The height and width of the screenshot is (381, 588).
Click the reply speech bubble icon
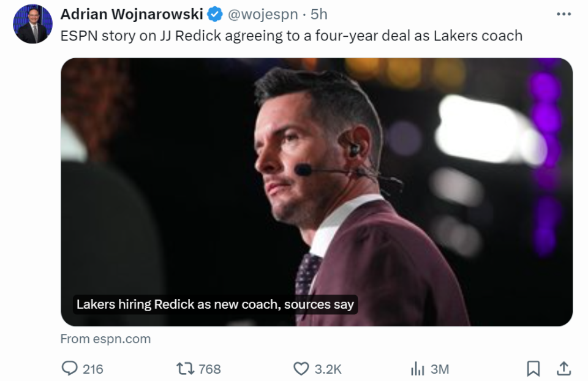(70, 369)
